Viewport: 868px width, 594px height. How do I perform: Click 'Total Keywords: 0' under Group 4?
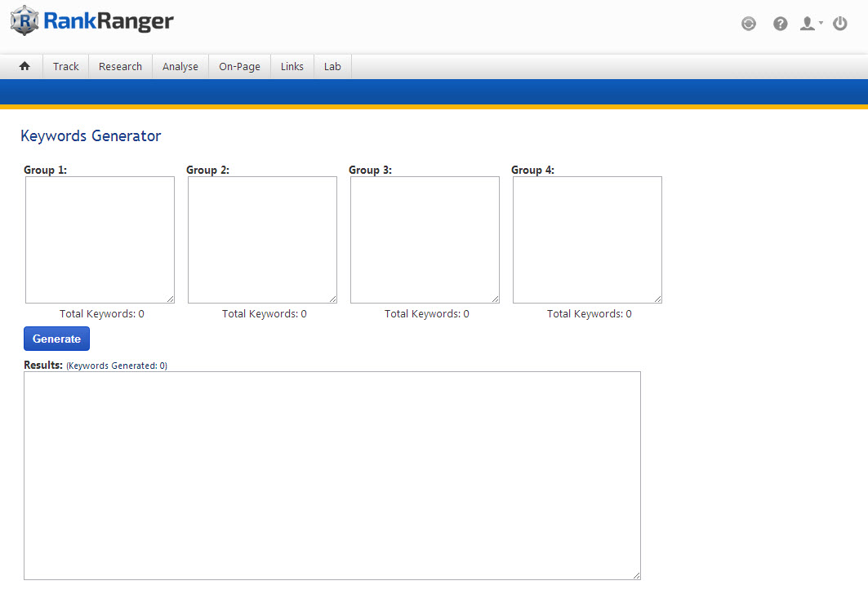589,313
